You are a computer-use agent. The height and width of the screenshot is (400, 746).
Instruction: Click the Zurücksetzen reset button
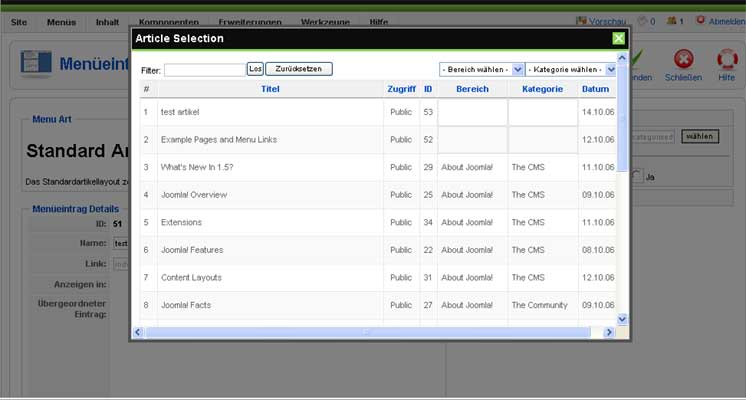pyautogui.click(x=298, y=69)
